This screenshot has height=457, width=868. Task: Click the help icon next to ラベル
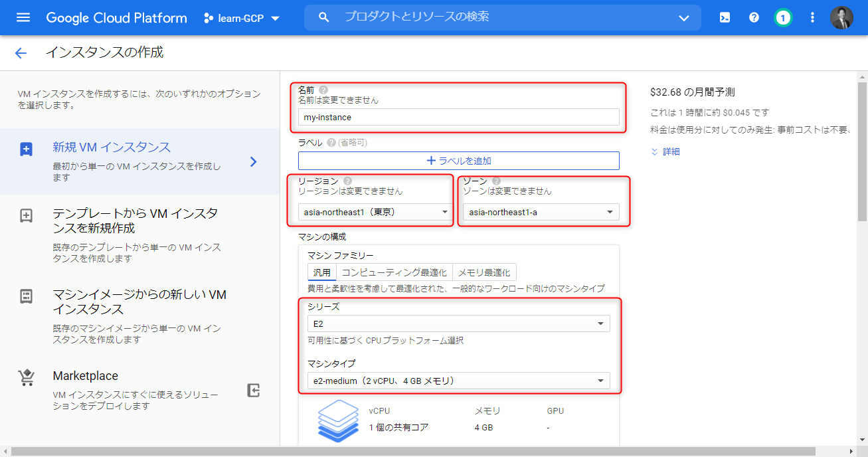click(x=331, y=142)
